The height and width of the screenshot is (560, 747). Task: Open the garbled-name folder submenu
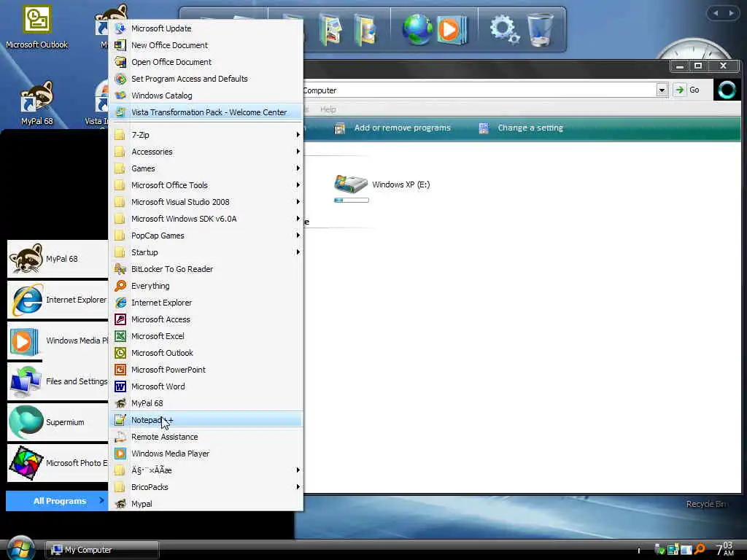click(x=206, y=470)
